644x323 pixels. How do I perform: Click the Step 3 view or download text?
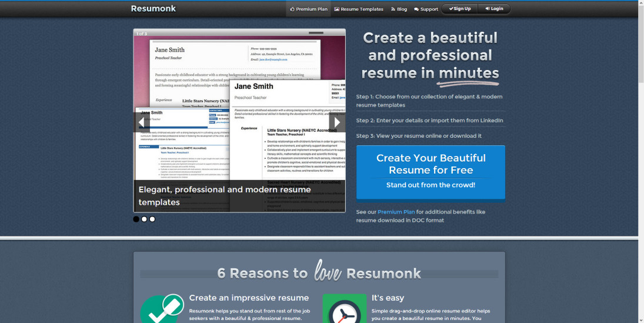pos(419,135)
